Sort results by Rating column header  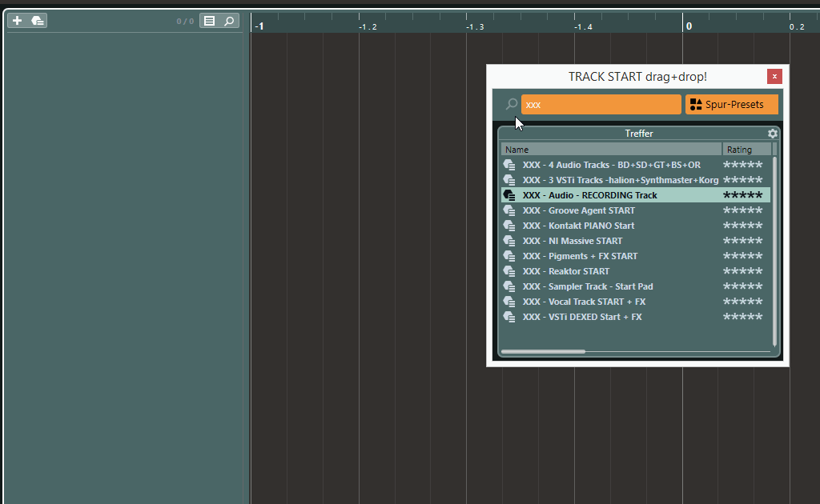[x=746, y=150]
